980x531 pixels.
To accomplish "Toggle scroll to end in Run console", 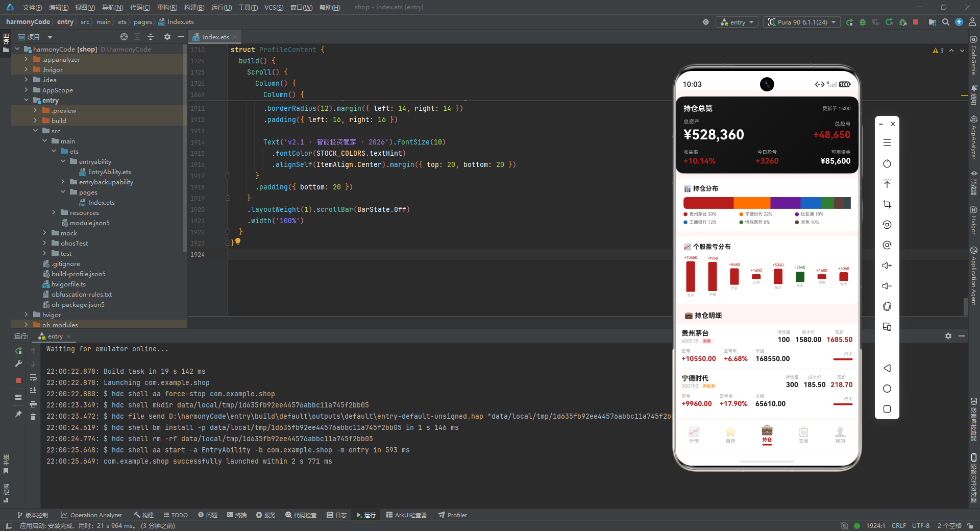I will pyautogui.click(x=33, y=391).
